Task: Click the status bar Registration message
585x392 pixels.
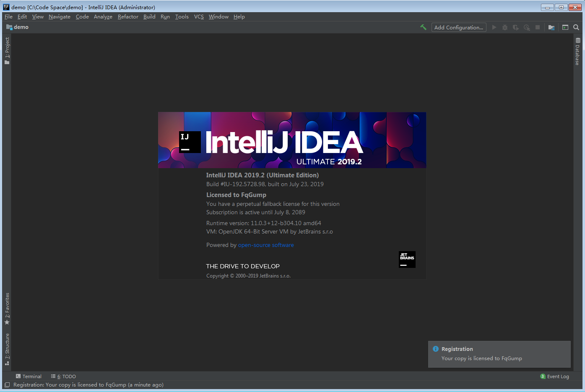Action: point(88,385)
